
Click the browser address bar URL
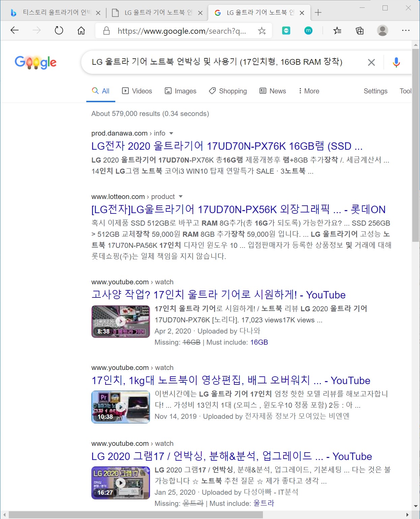pyautogui.click(x=182, y=31)
